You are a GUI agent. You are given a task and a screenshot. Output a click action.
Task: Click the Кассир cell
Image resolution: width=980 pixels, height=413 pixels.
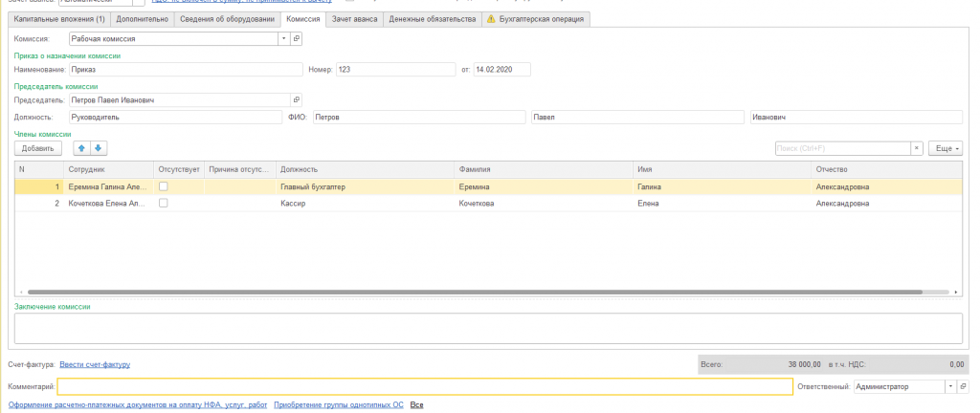point(365,203)
